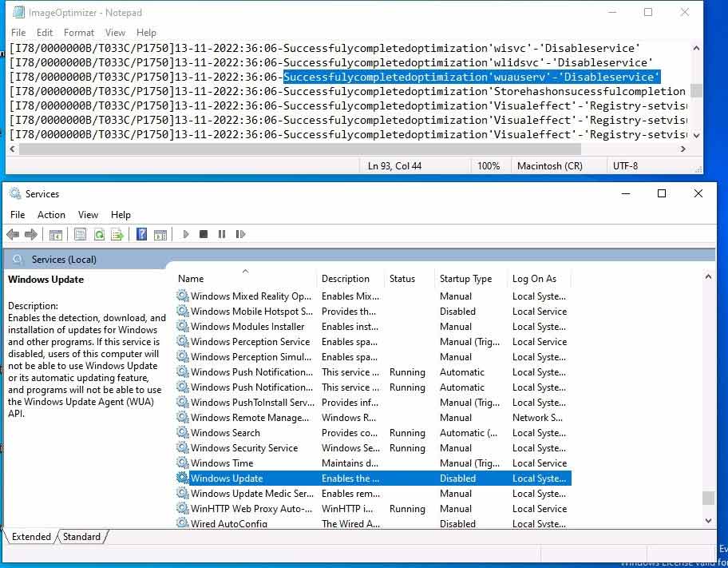Open the Edit menu in Notepad
This screenshot has width=728, height=568.
(x=45, y=33)
